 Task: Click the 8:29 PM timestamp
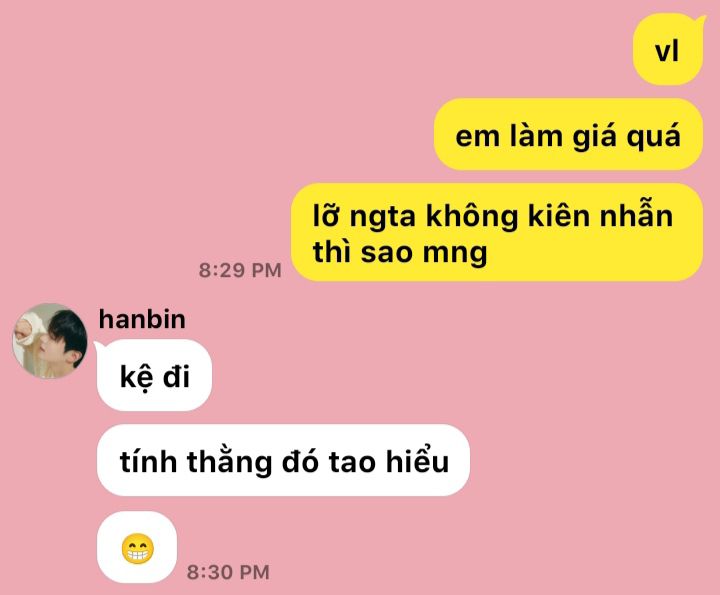click(x=240, y=270)
